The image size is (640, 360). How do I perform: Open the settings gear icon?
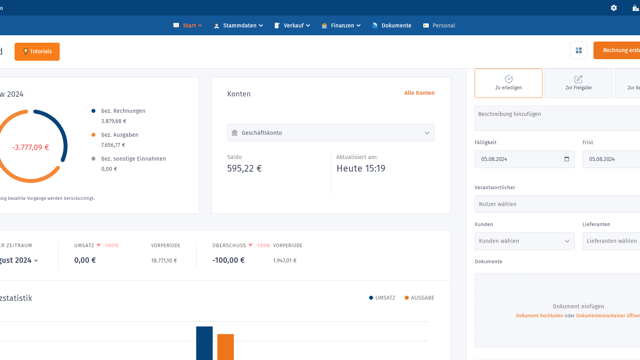(x=613, y=8)
